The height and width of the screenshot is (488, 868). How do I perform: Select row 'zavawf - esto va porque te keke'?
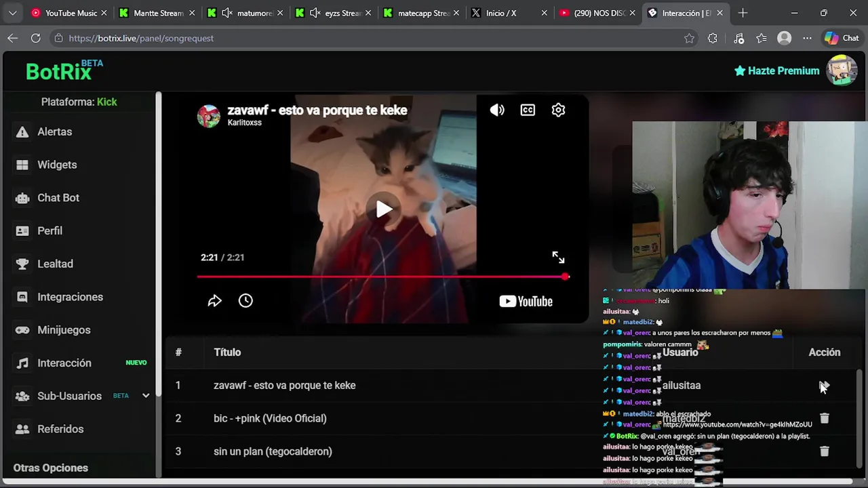click(x=510, y=385)
